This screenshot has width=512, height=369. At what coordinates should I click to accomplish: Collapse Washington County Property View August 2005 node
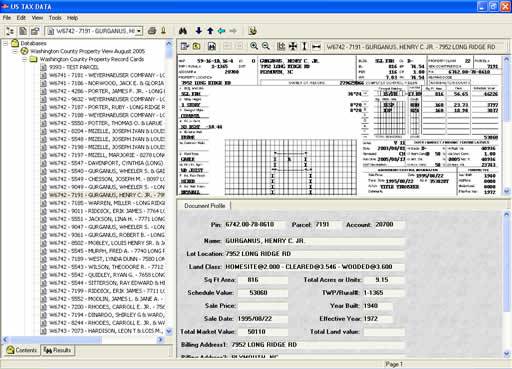coord(15,51)
